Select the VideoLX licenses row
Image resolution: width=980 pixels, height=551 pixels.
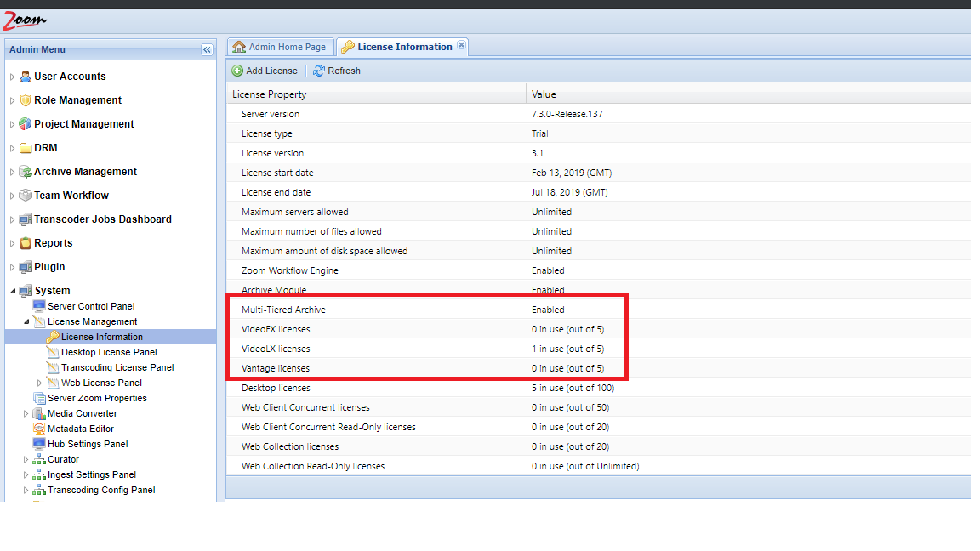pos(599,349)
